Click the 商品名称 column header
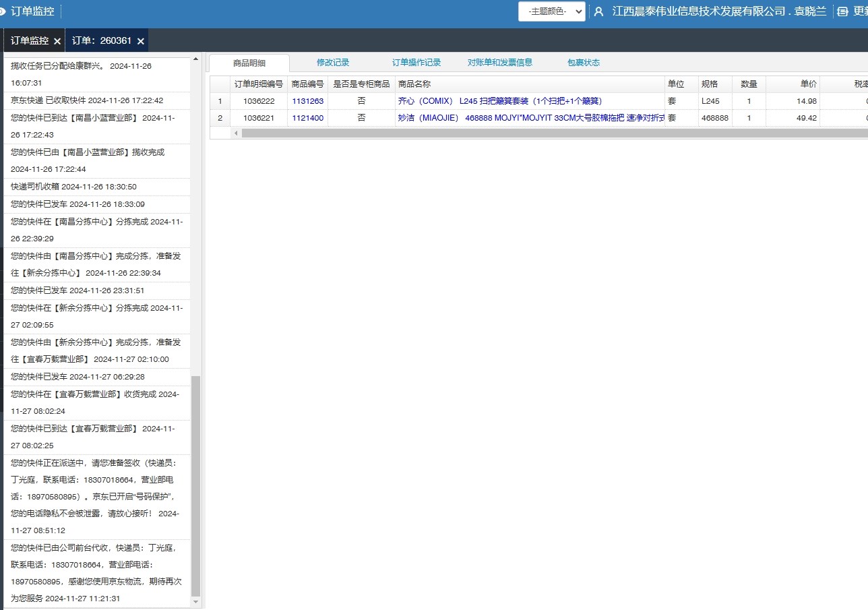 (x=530, y=84)
